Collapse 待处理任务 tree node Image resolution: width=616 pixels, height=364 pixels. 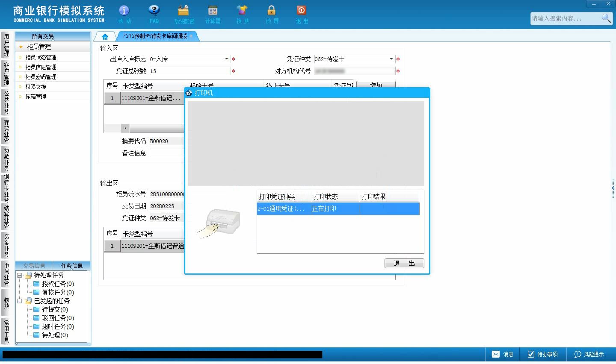click(x=19, y=275)
